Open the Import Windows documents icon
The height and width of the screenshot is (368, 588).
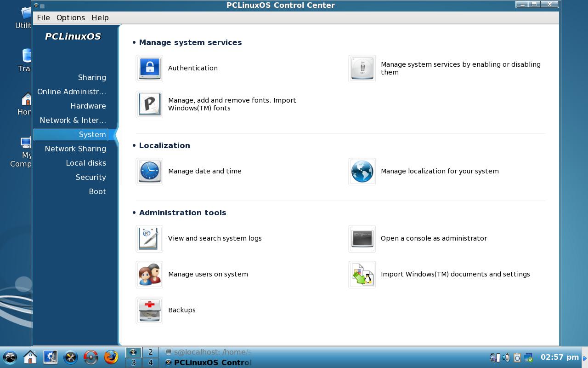pos(362,275)
